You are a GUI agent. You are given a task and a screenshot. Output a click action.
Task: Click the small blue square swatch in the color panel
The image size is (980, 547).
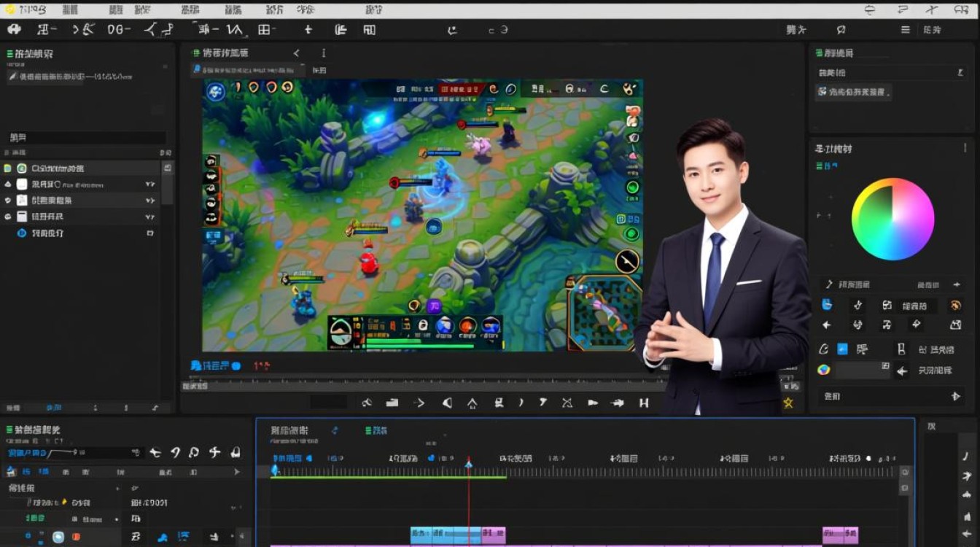(843, 349)
